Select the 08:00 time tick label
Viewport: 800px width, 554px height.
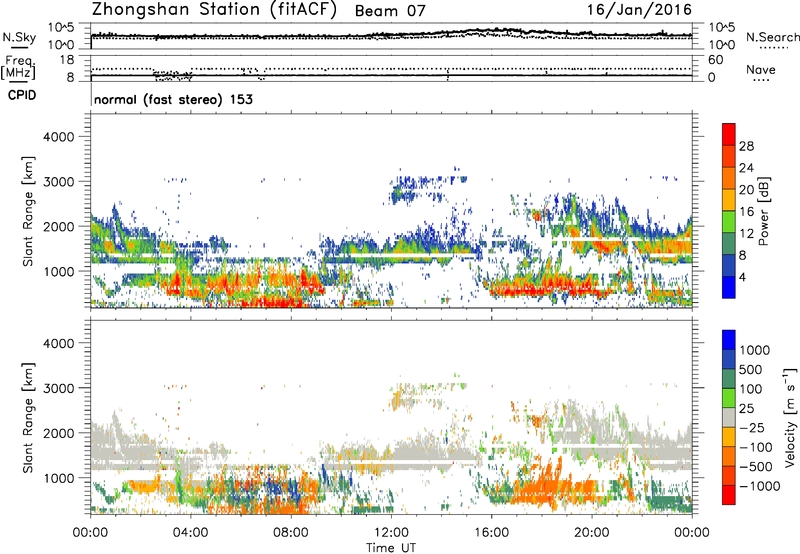click(x=291, y=533)
